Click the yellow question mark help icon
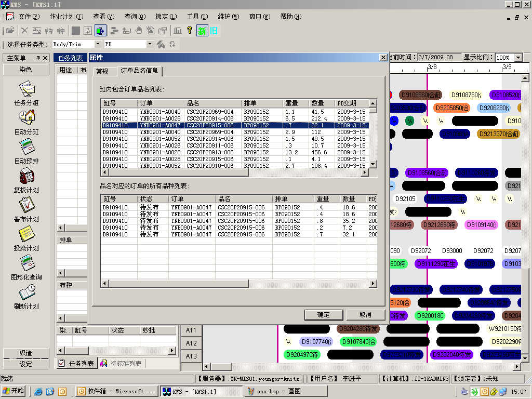Screen dimensions: 532x399 190,31
